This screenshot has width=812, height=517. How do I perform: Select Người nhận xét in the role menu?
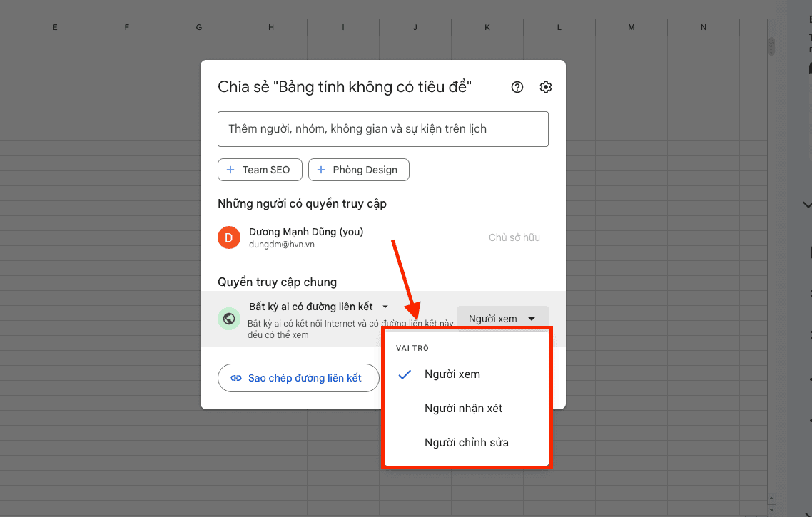[462, 408]
